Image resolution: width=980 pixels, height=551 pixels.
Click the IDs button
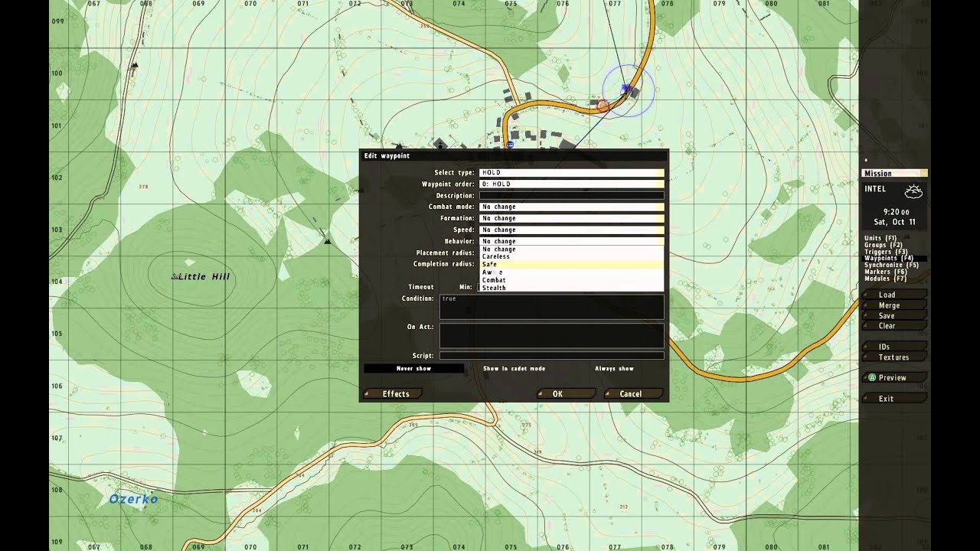coord(894,347)
